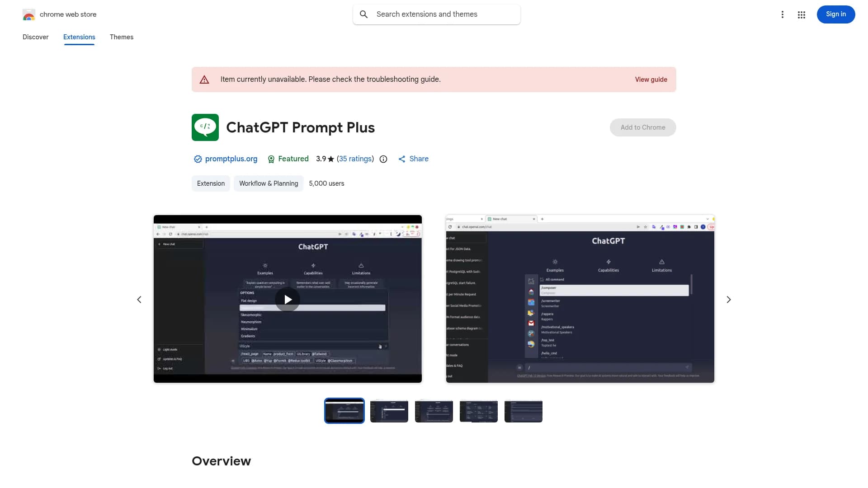Click the Share link
Image resolution: width=868 pixels, height=488 pixels.
419,159
